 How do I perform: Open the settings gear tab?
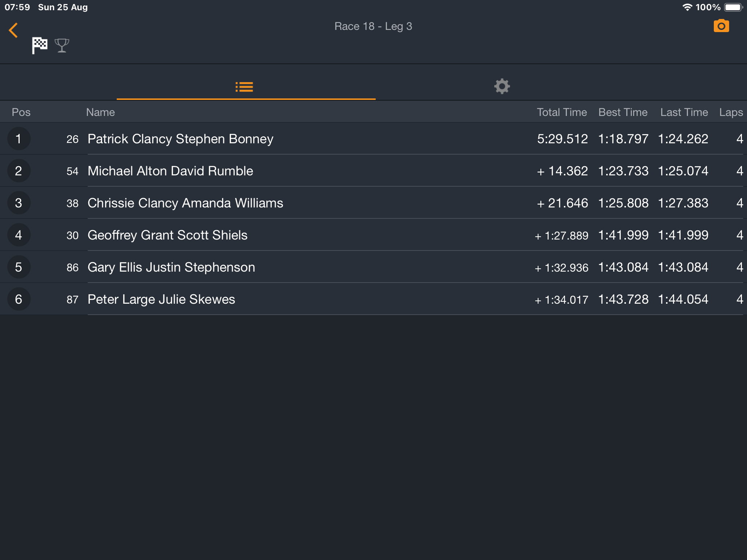pos(502,86)
